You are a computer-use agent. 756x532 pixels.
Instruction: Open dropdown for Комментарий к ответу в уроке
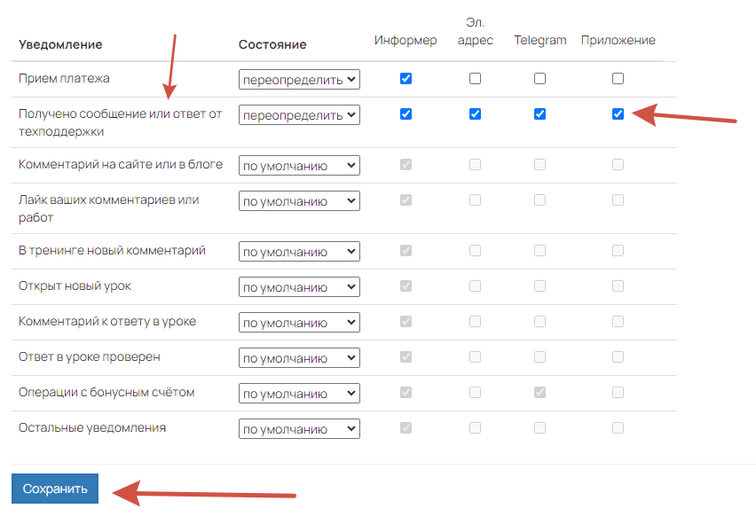click(298, 322)
